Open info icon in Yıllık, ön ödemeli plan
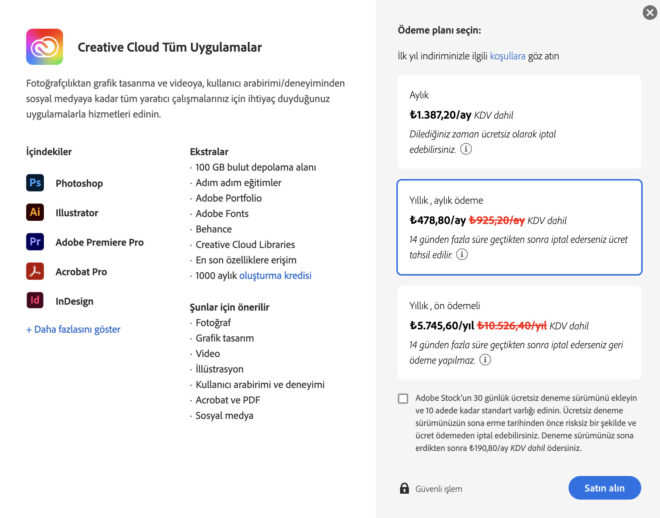 pyautogui.click(x=485, y=360)
